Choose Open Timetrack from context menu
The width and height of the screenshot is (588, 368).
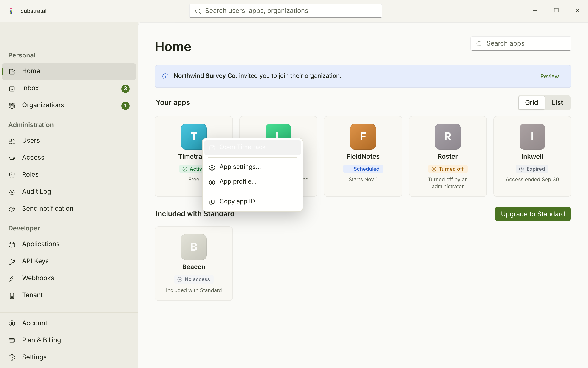pyautogui.click(x=252, y=147)
